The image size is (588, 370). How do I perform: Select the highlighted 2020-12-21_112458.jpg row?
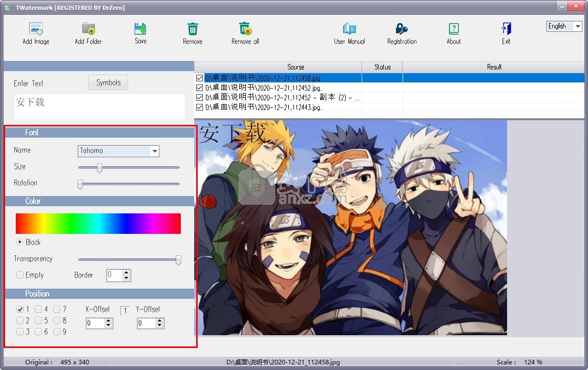(x=389, y=78)
